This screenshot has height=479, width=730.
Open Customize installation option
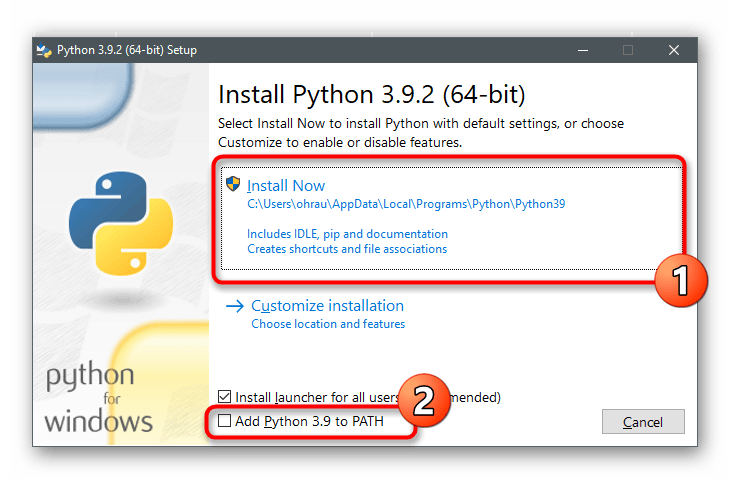[x=327, y=306]
